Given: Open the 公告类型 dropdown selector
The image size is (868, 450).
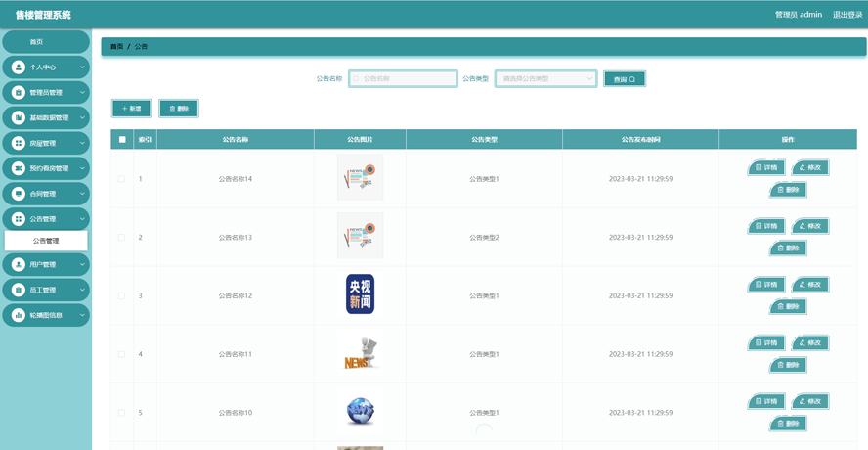Looking at the screenshot, I should point(546,78).
